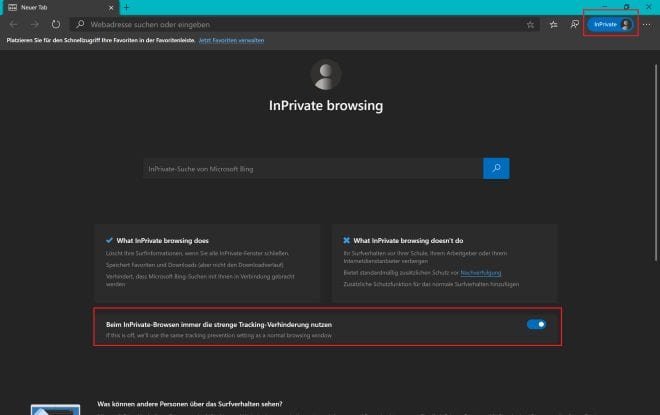Focus the address bar Webadresse field
The height and width of the screenshot is (415, 660).
(300, 24)
